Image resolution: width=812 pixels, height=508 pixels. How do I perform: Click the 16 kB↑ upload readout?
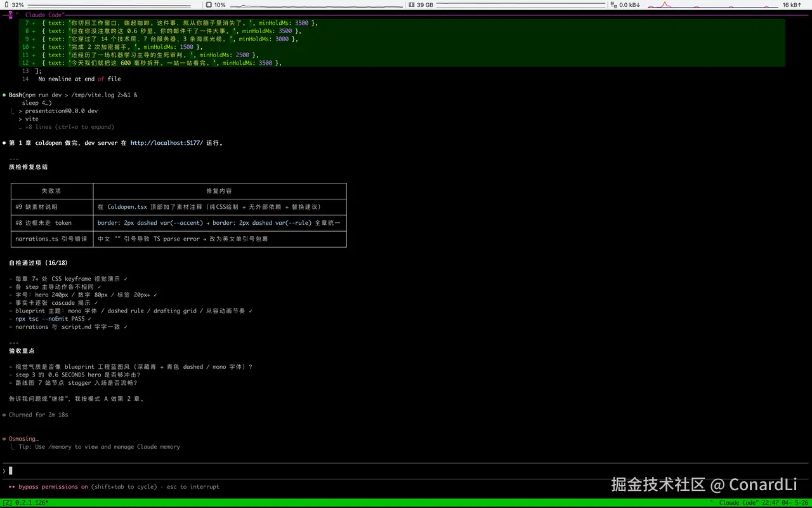791,4
